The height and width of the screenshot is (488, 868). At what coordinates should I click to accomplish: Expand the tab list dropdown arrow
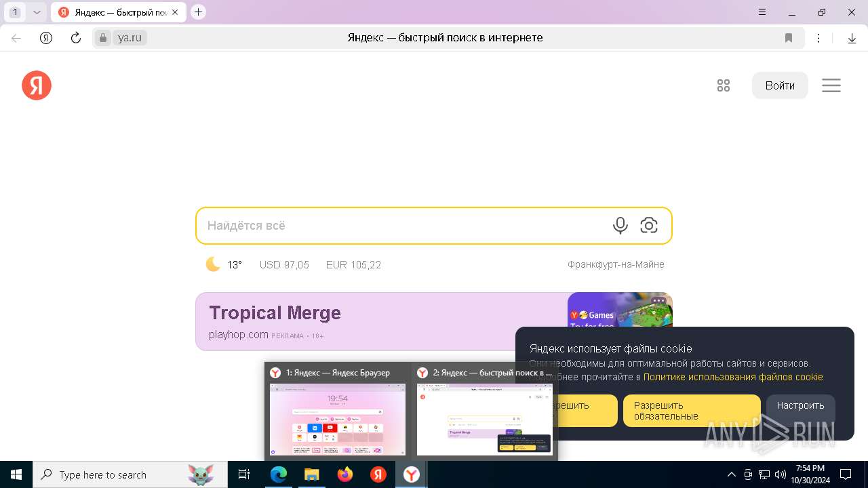tap(37, 12)
